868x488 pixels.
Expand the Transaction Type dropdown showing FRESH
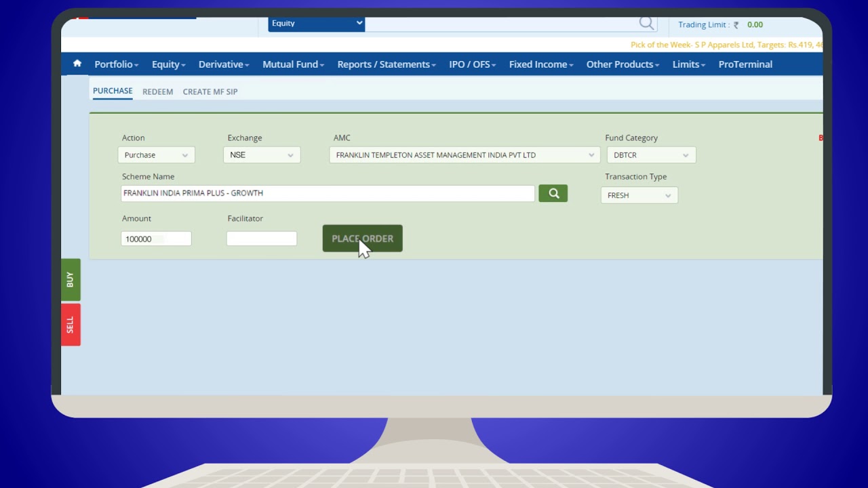tap(639, 195)
